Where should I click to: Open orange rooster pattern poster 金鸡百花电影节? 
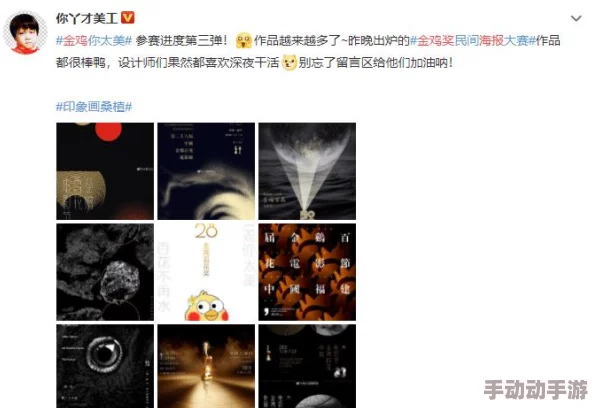pyautogui.click(x=307, y=272)
